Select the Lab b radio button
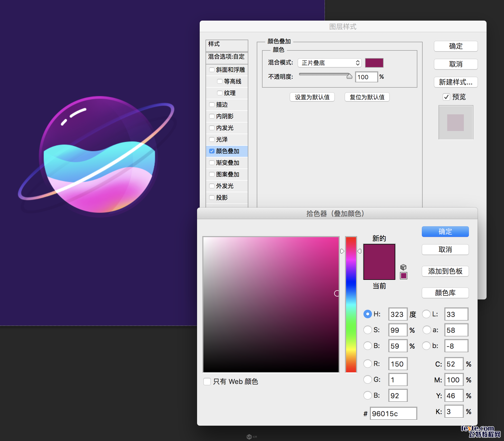504x441 pixels. click(426, 346)
